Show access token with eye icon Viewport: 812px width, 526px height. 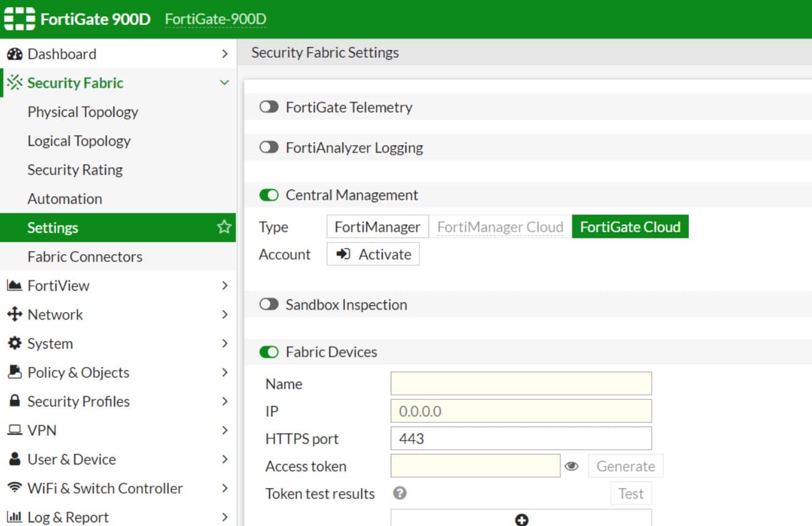coord(571,466)
